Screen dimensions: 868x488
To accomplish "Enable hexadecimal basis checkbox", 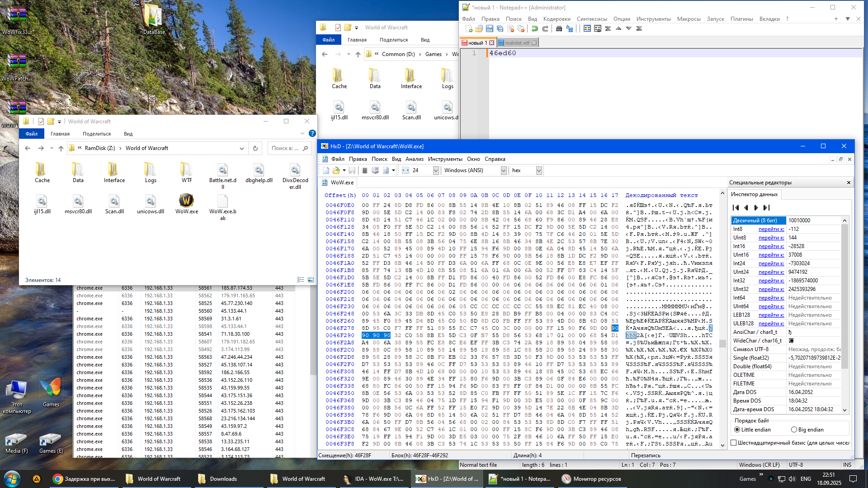I will (734, 443).
